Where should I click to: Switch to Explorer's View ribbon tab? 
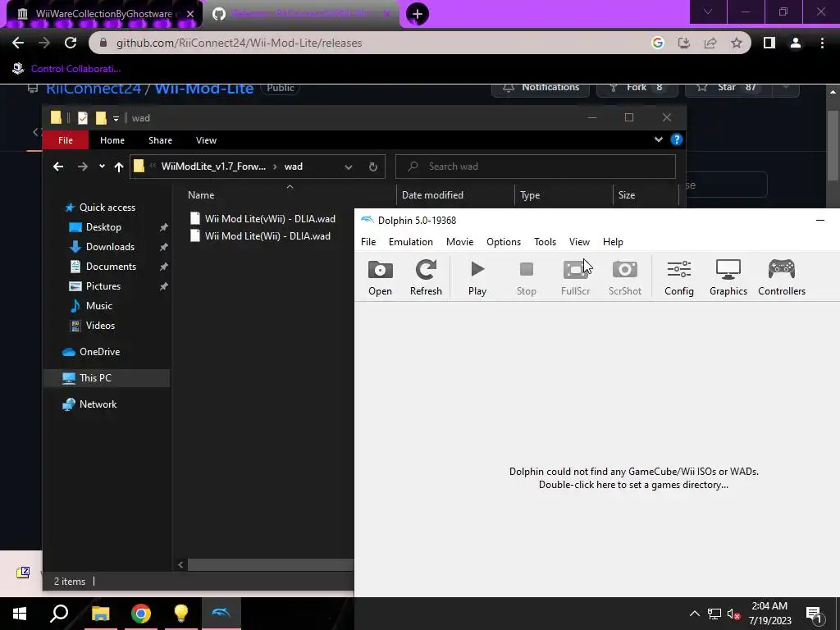(x=206, y=139)
